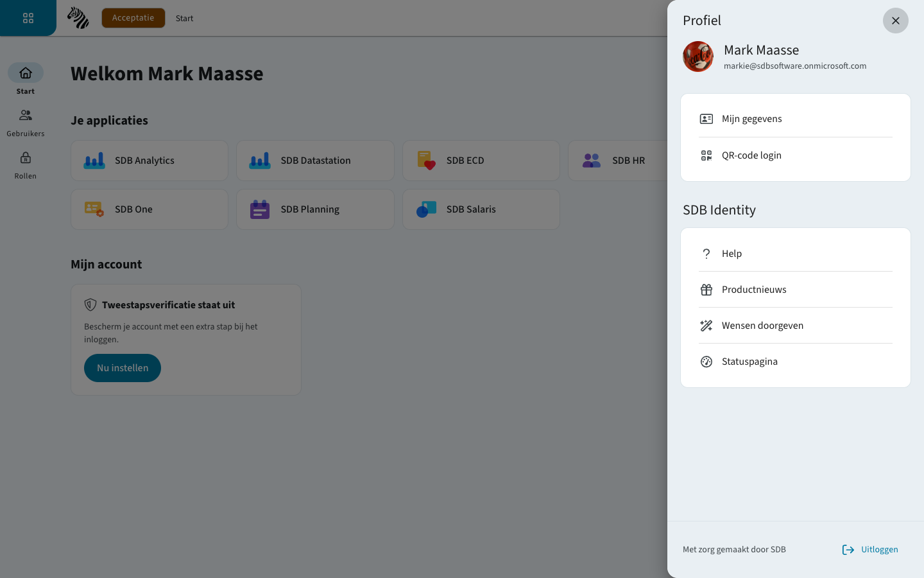Select Wensen doorgeven menu item
Image resolution: width=924 pixels, height=578 pixels.
pyautogui.click(x=796, y=326)
